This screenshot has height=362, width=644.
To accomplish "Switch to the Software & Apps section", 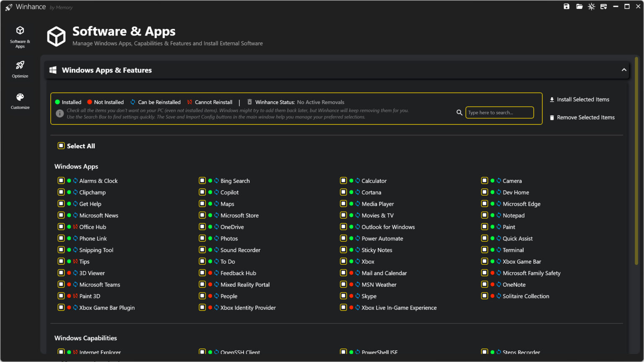I will tap(20, 37).
